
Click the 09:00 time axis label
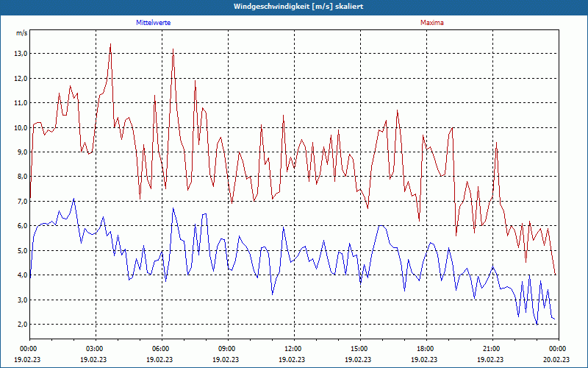[228, 349]
